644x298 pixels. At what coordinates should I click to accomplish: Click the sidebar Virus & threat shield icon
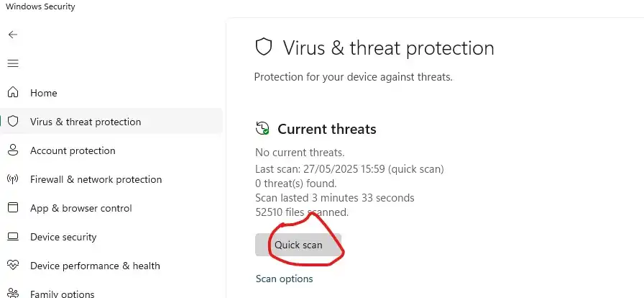point(13,122)
